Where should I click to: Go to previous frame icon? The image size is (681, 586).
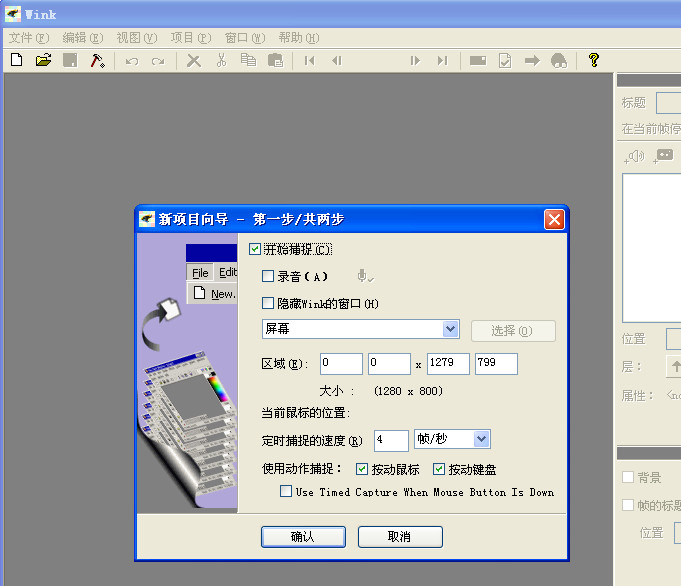(x=337, y=60)
